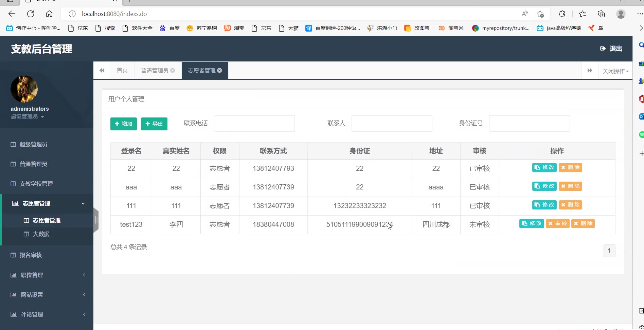Close the 志愿者管理 tab
The image size is (644, 330).
click(220, 70)
